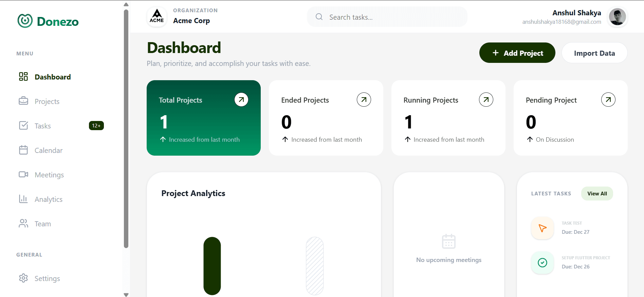
Task: Open the Dashboard sidebar icon
Action: pyautogui.click(x=23, y=76)
